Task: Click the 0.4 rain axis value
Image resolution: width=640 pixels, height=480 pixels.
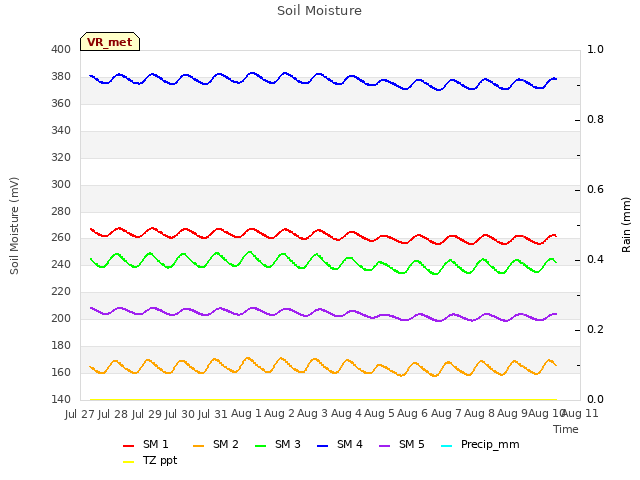Action: pos(595,260)
